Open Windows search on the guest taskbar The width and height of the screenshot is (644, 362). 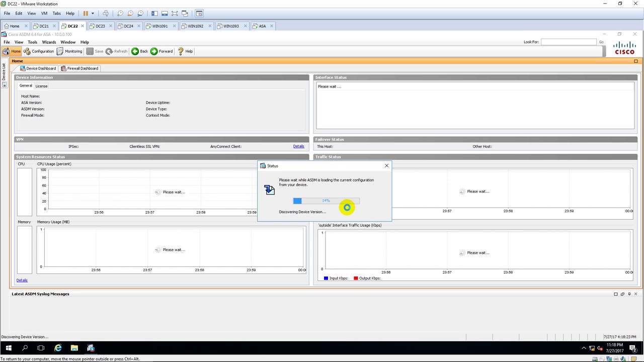(25, 348)
